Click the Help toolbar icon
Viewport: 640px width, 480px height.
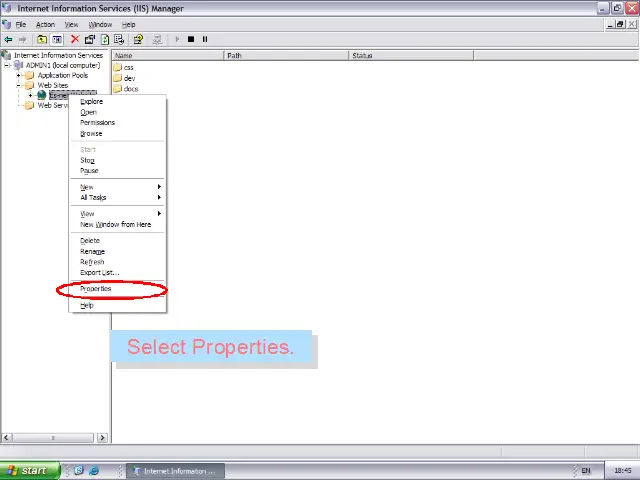pyautogui.click(x=138, y=39)
